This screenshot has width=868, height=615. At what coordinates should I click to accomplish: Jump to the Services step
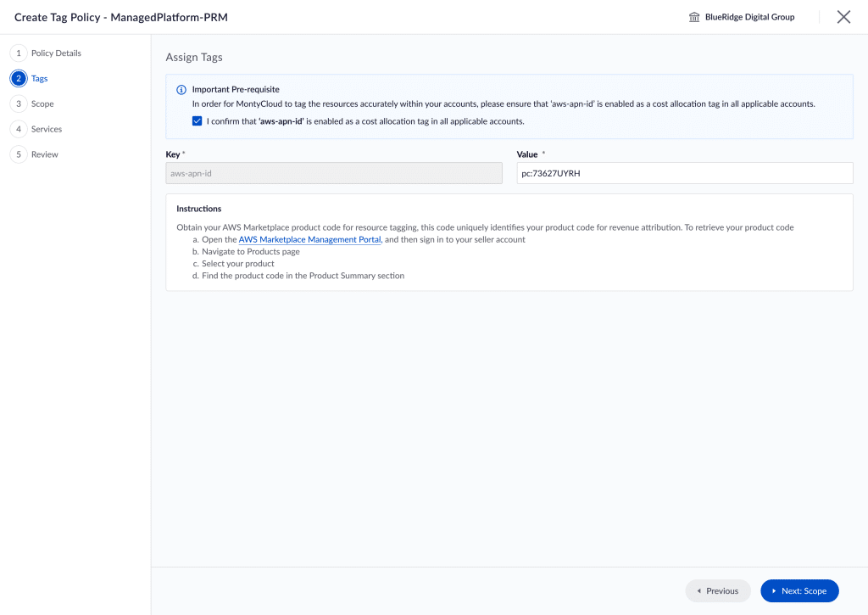(x=47, y=129)
